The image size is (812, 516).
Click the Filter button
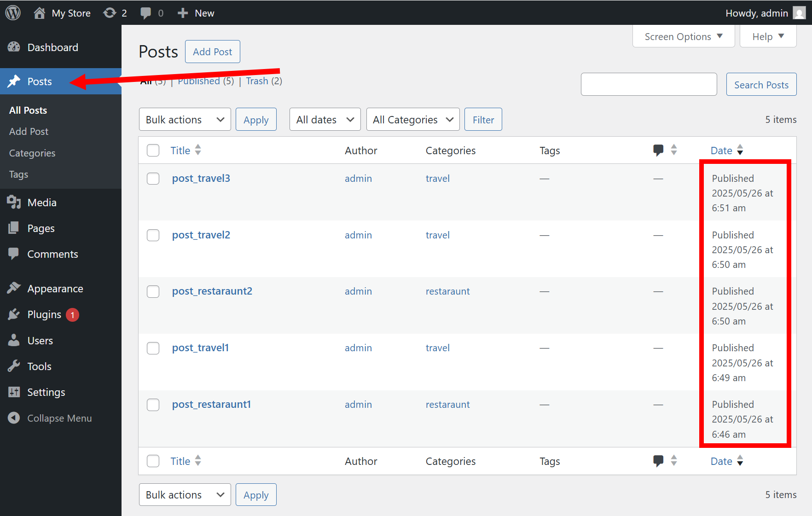483,120
